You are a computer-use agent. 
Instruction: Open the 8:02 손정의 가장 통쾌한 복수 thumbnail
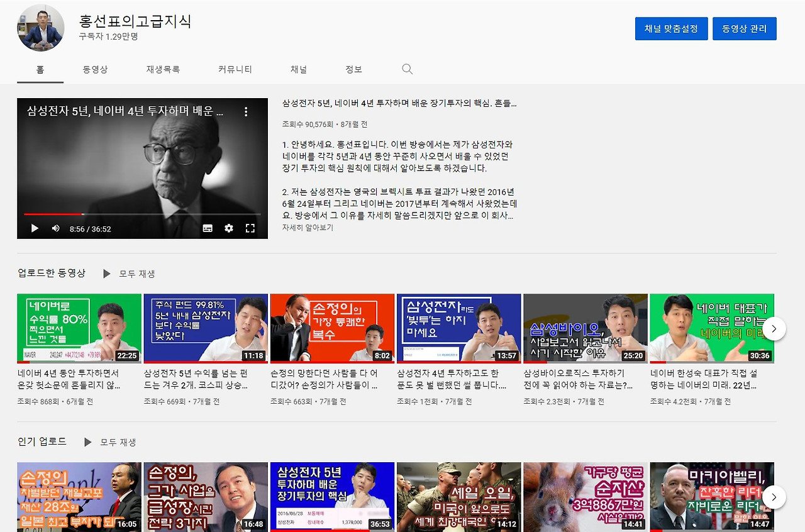(332, 328)
